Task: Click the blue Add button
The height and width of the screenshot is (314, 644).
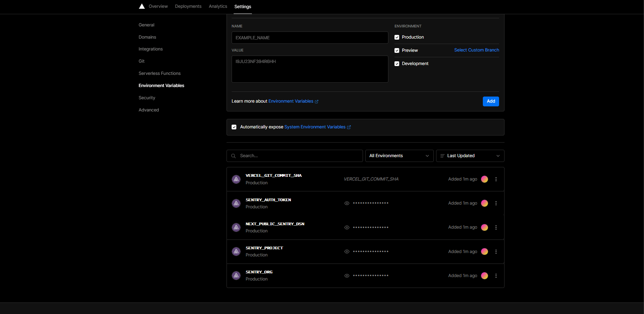Action: (x=491, y=101)
